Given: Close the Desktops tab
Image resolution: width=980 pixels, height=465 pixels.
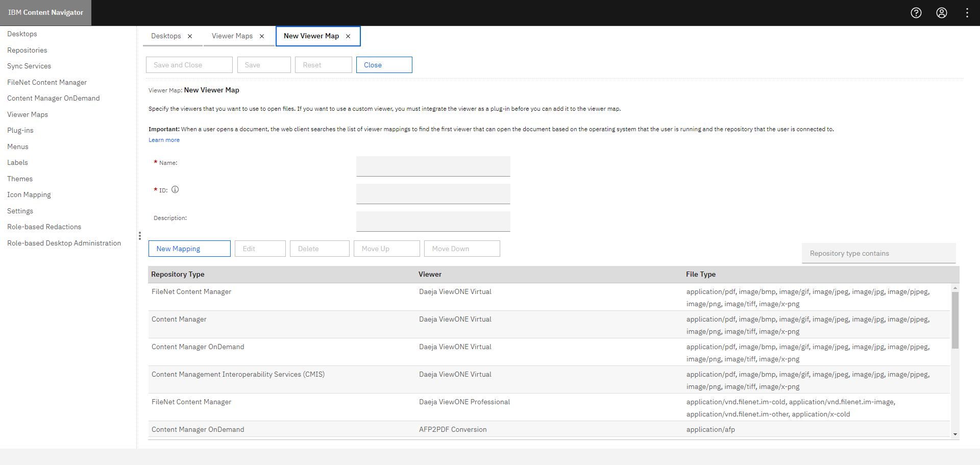Looking at the screenshot, I should 189,36.
